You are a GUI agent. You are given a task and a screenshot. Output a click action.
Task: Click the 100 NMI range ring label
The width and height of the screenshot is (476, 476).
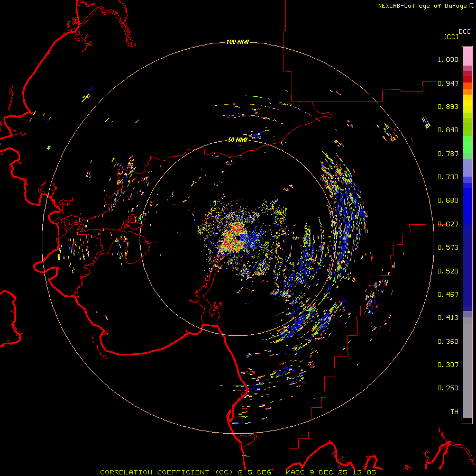pos(237,42)
